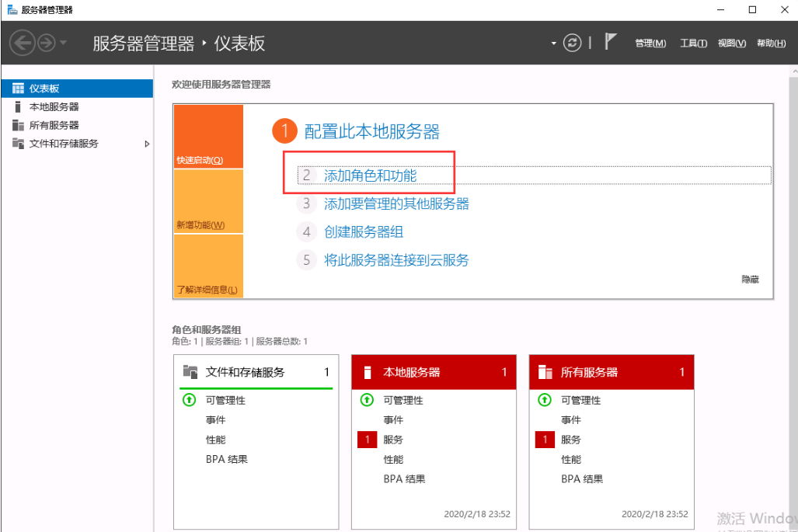Click the forward navigation arrow
This screenshot has width=798, height=532.
pos(46,43)
